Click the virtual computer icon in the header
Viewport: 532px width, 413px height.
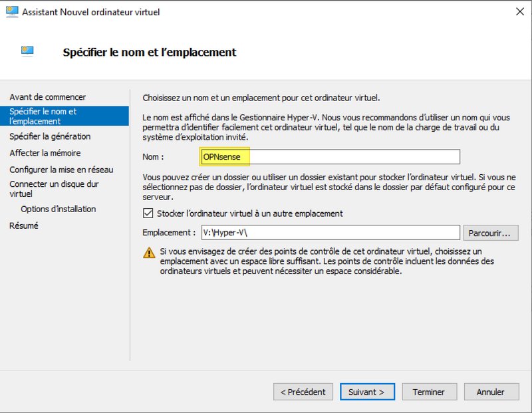27,51
